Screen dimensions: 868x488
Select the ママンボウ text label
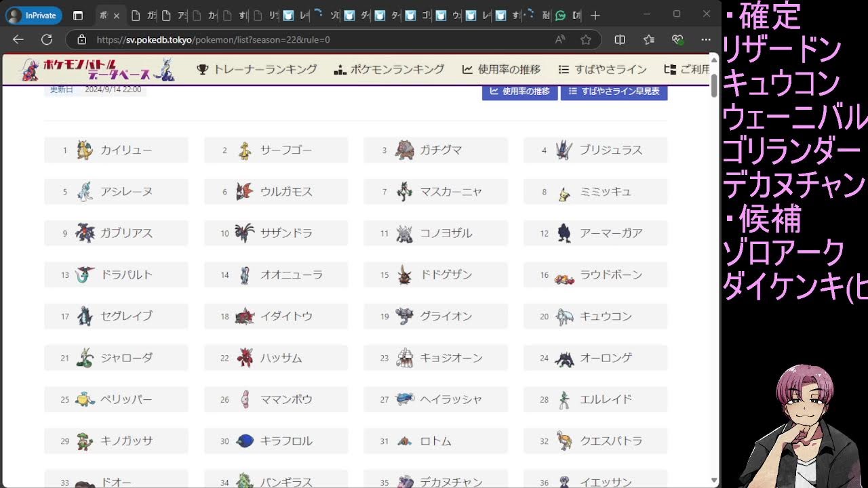pyautogui.click(x=286, y=399)
